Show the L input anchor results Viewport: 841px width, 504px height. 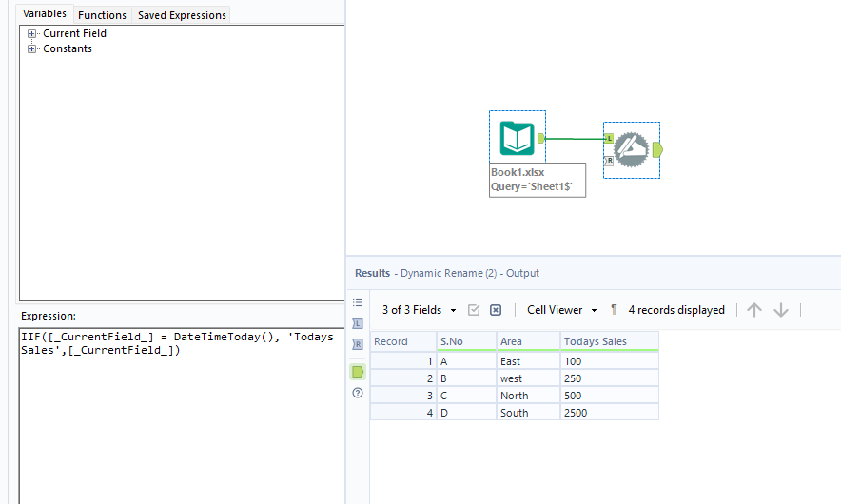click(358, 323)
